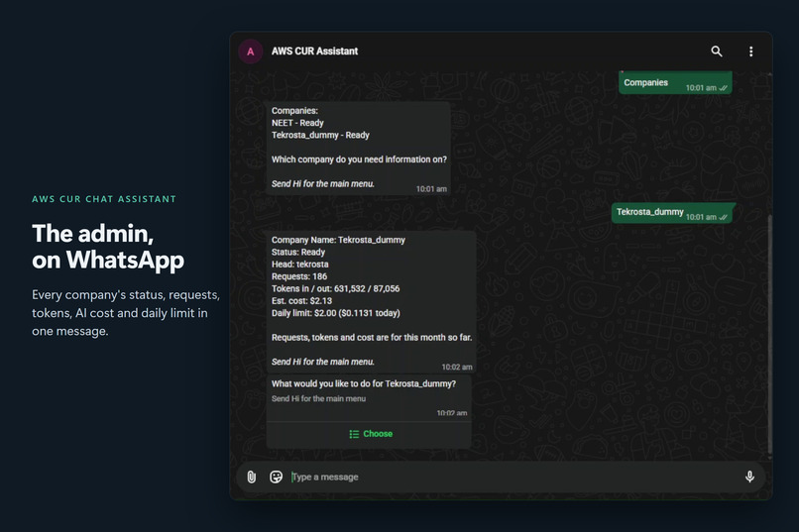Click Requests, tokens and cost note

click(372, 338)
